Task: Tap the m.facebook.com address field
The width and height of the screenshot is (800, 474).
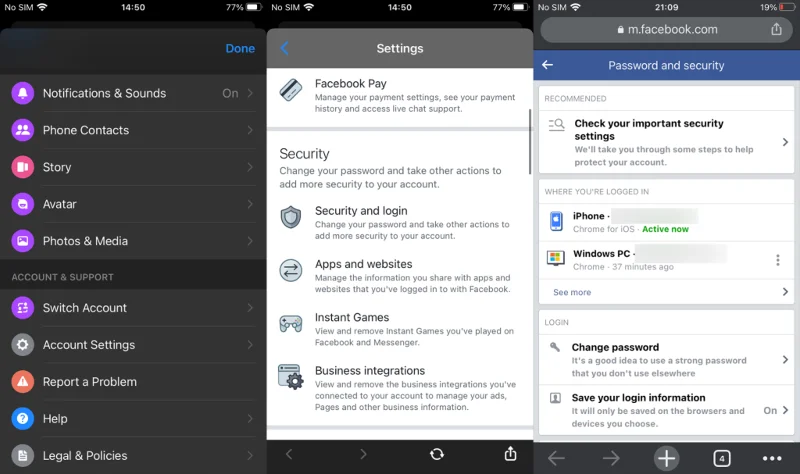Action: [x=666, y=30]
